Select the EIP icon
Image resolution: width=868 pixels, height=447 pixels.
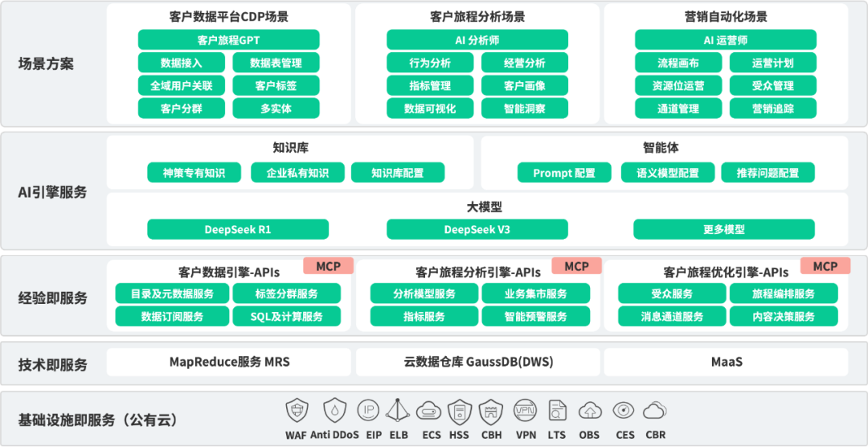coord(367,411)
